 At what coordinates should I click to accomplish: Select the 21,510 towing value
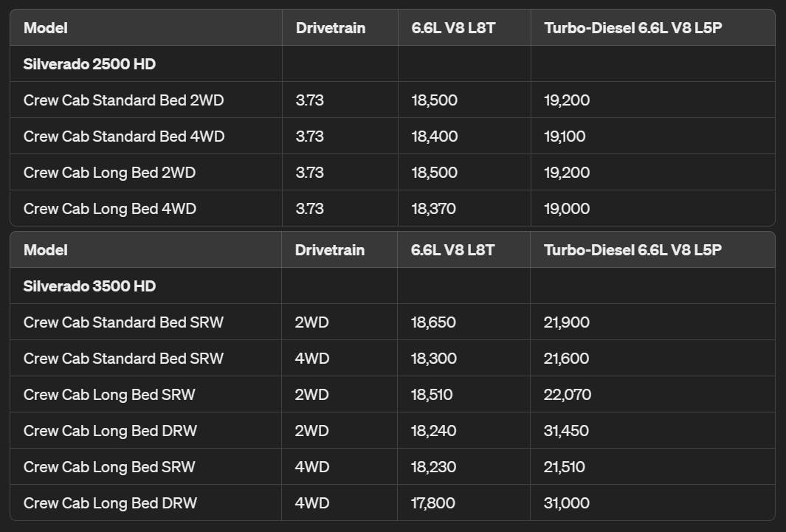(x=565, y=466)
